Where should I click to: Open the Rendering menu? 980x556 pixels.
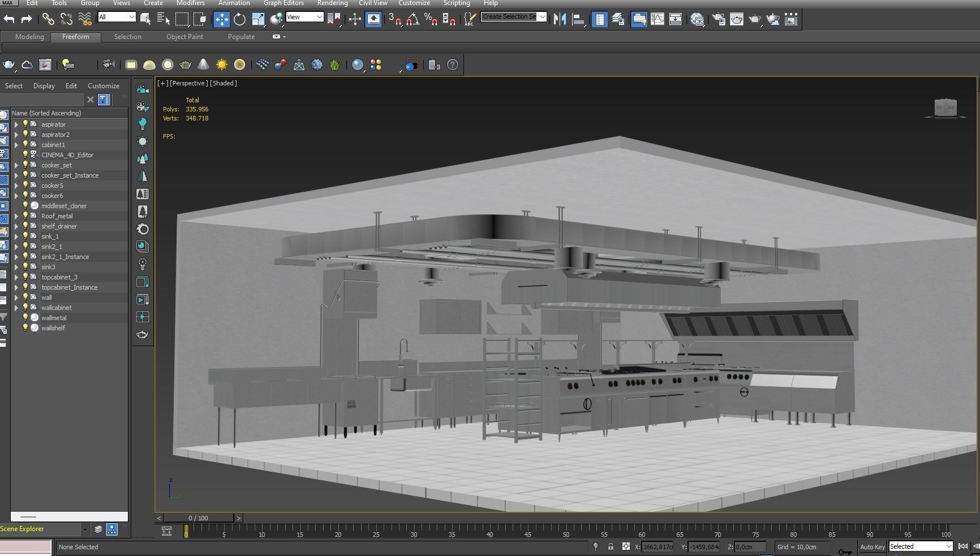point(332,3)
